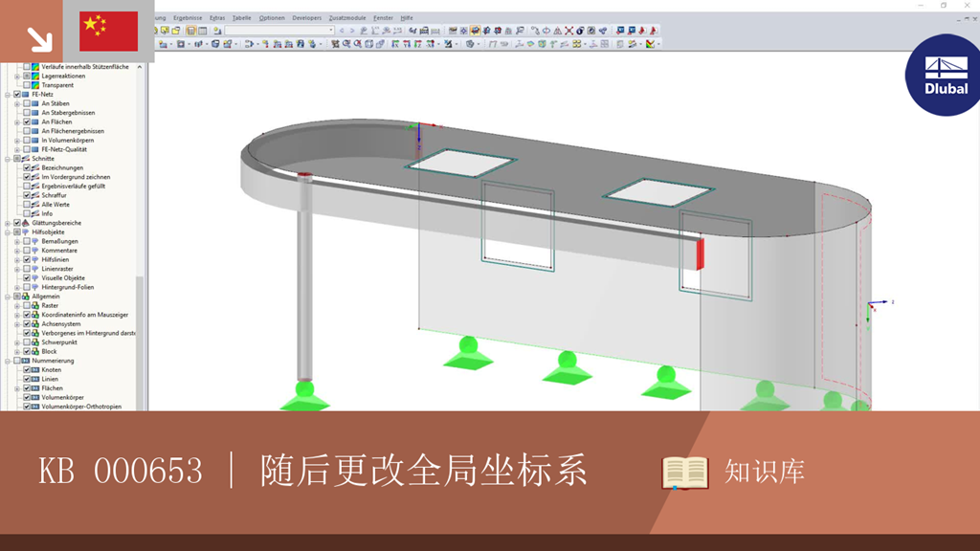The height and width of the screenshot is (551, 980).
Task: Enable the Alle Werte checkbox
Action: coord(27,205)
